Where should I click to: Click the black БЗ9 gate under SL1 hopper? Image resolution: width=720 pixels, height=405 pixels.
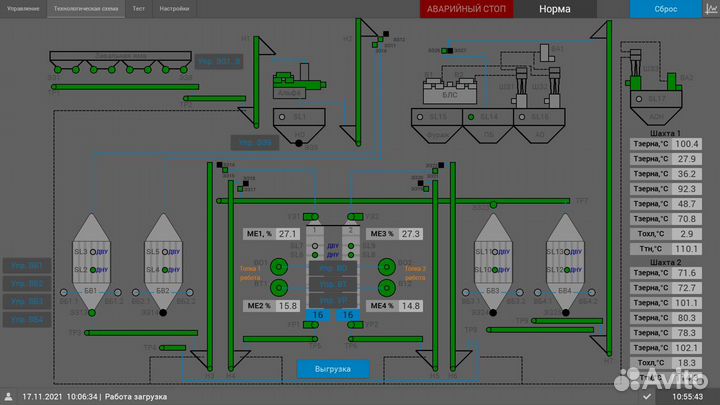pos(299,143)
